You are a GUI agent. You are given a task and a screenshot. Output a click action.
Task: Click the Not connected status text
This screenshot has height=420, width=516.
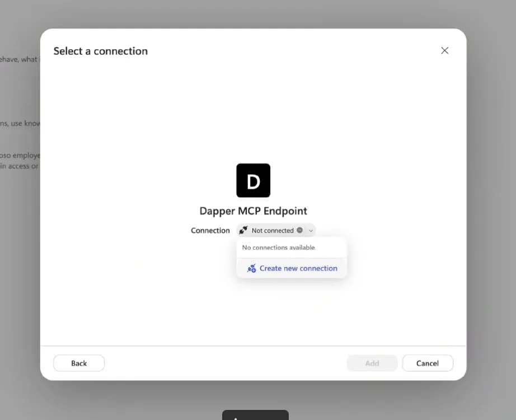[273, 231]
